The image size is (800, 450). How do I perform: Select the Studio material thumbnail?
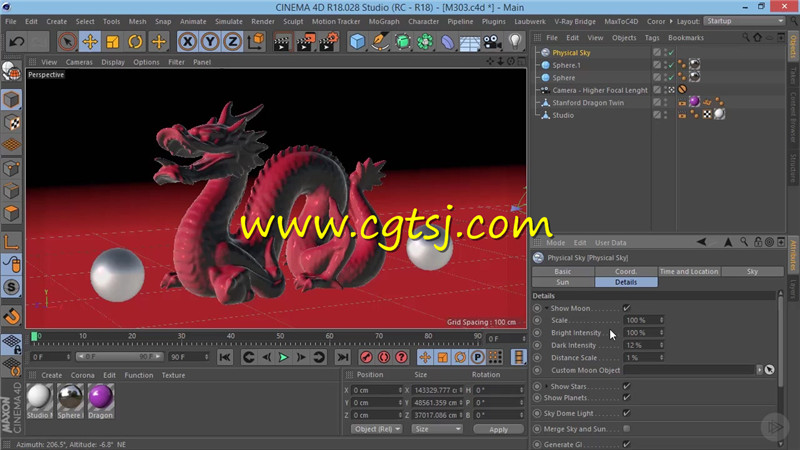[39, 397]
